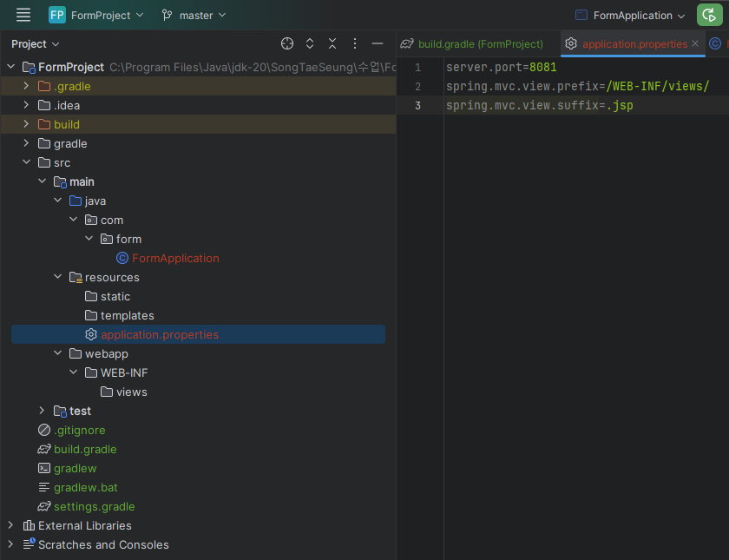Click the resources root folder icon
The height and width of the screenshot is (560, 729).
pos(76,277)
